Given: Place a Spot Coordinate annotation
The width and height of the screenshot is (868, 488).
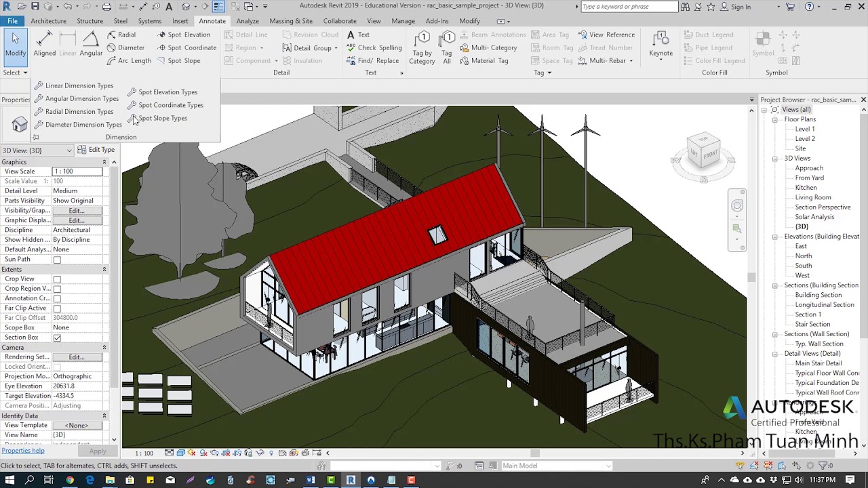Looking at the screenshot, I should point(186,47).
